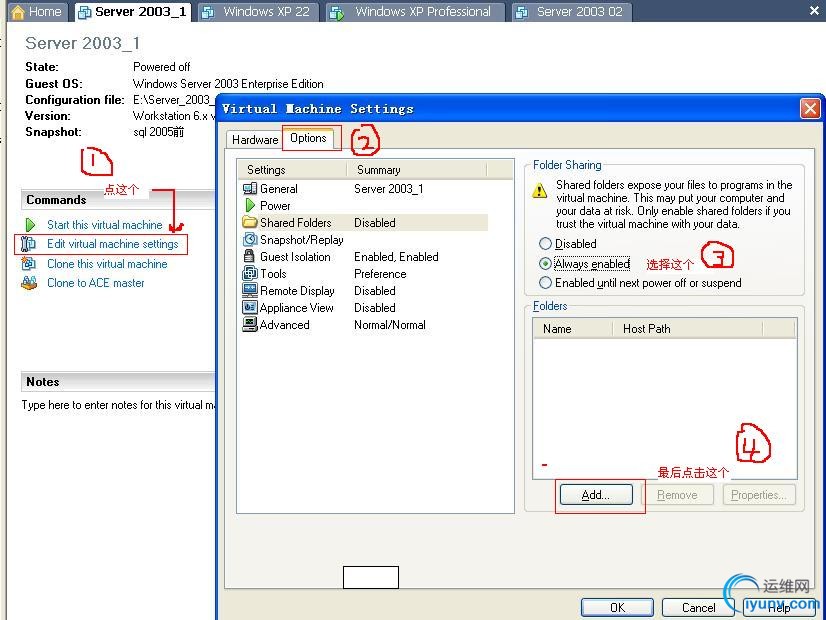Click the Guest Isolation lock icon
Image resolution: width=826 pixels, height=620 pixels.
click(x=249, y=257)
